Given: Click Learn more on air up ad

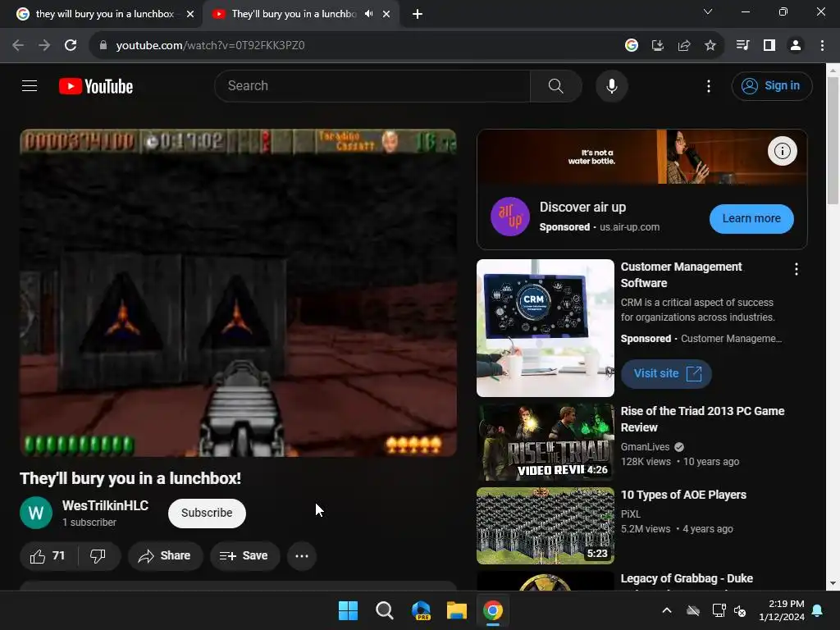Looking at the screenshot, I should coord(751,218).
